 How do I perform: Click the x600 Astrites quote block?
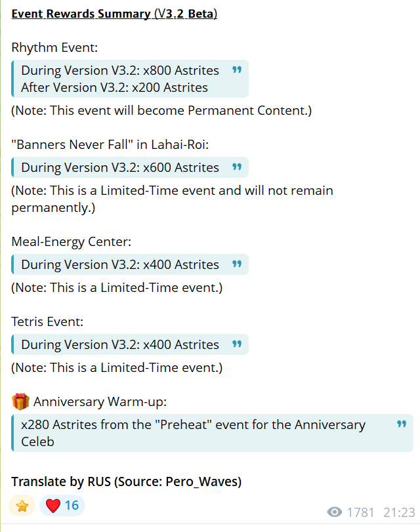[130, 167]
